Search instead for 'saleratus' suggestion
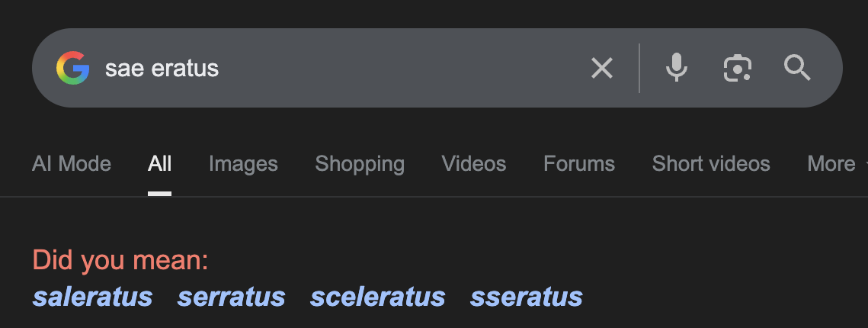The image size is (868, 328). coord(93,297)
